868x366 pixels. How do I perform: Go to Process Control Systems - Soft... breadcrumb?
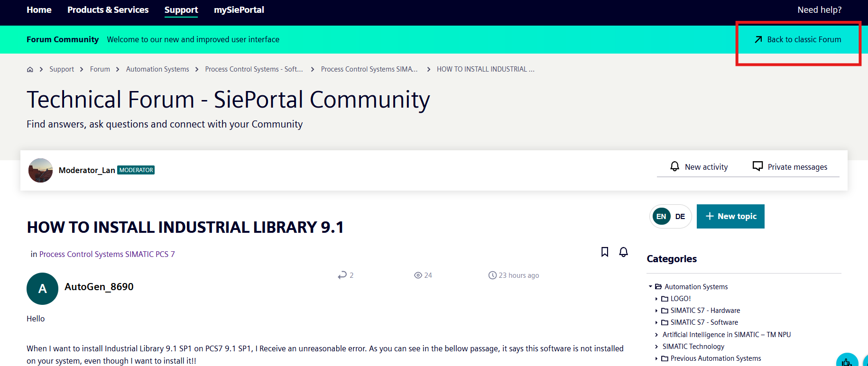(x=254, y=69)
